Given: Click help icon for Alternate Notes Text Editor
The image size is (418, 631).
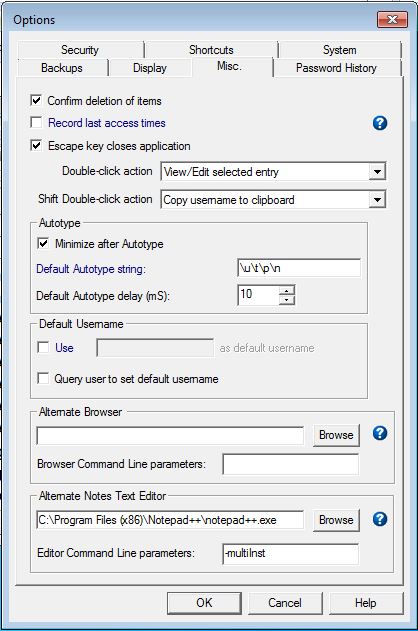Looking at the screenshot, I should point(380,519).
